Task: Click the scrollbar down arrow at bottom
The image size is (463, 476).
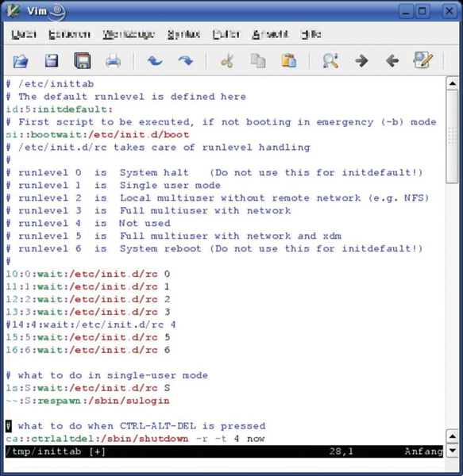Action: (453, 451)
